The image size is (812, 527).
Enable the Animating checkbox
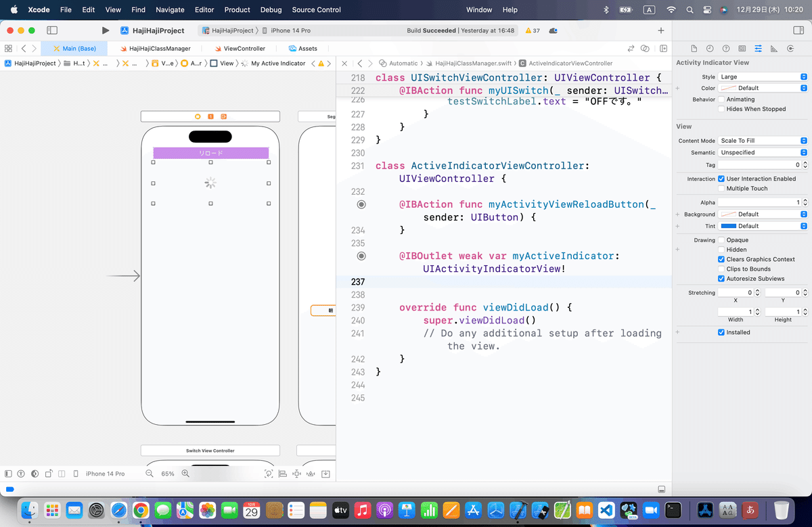(721, 99)
